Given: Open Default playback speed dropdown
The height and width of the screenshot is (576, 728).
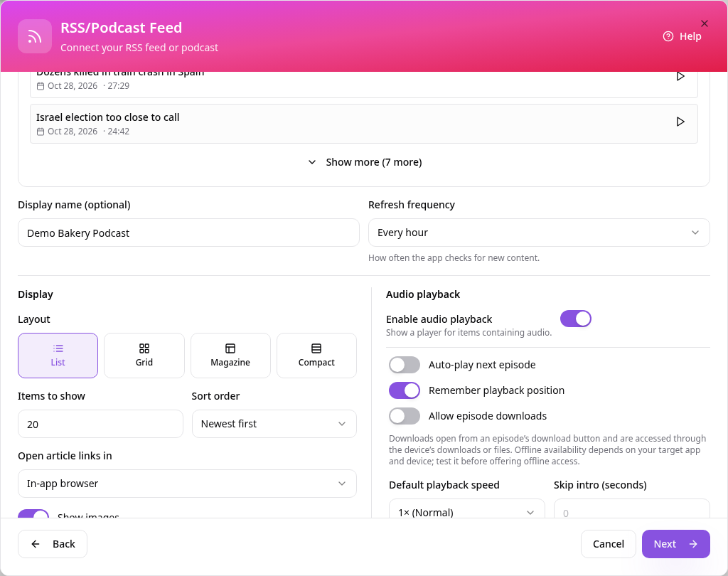Looking at the screenshot, I should (x=466, y=508).
